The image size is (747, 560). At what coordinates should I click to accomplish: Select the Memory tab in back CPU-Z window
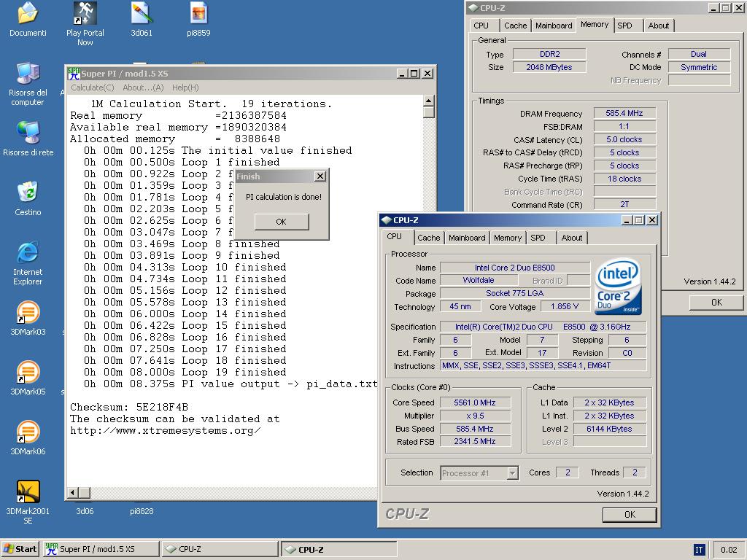click(595, 25)
